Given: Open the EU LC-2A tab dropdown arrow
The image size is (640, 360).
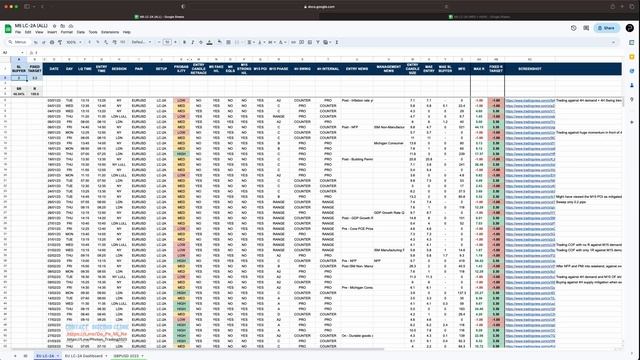Looking at the screenshot, I should pos(58,356).
